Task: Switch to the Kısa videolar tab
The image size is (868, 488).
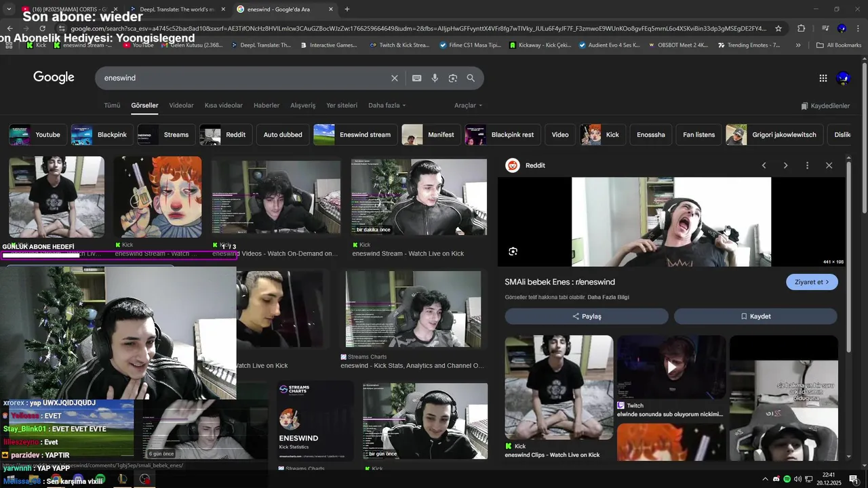Action: click(224, 106)
